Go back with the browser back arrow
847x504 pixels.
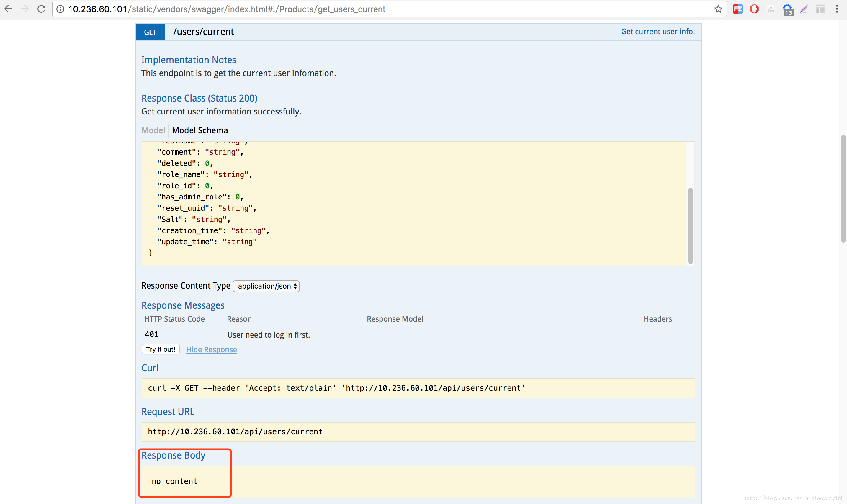pos(9,9)
